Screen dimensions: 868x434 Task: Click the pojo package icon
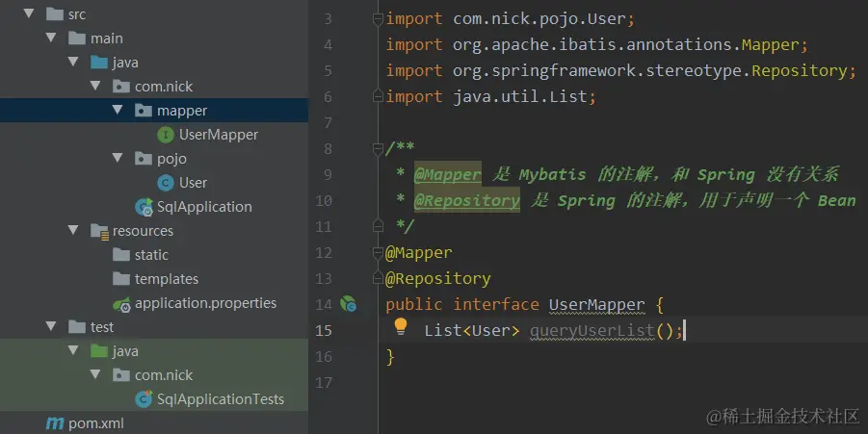pos(144,158)
